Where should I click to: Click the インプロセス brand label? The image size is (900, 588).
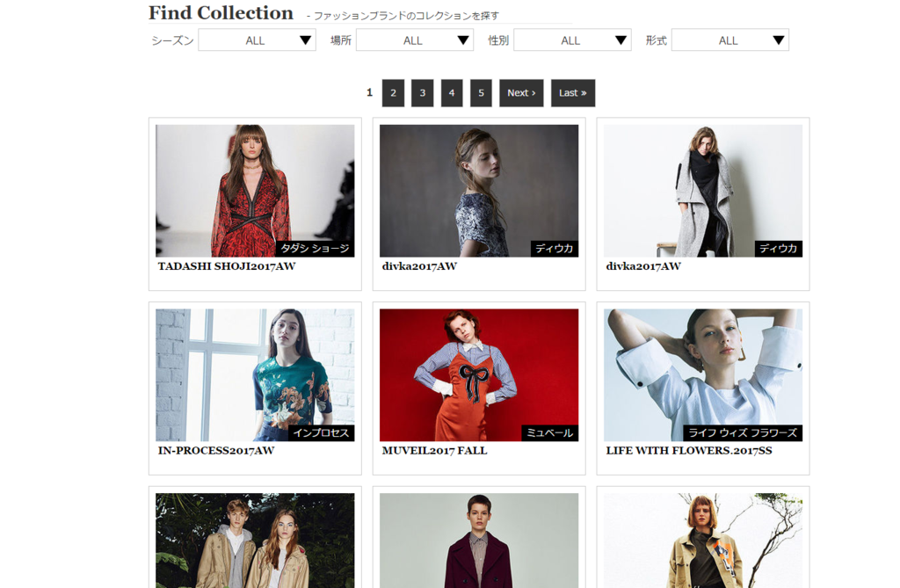(x=322, y=433)
